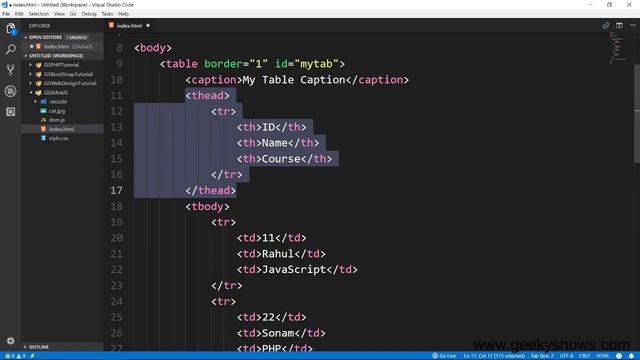
Task: Open the Debug view in activity bar
Action: coord(11,91)
